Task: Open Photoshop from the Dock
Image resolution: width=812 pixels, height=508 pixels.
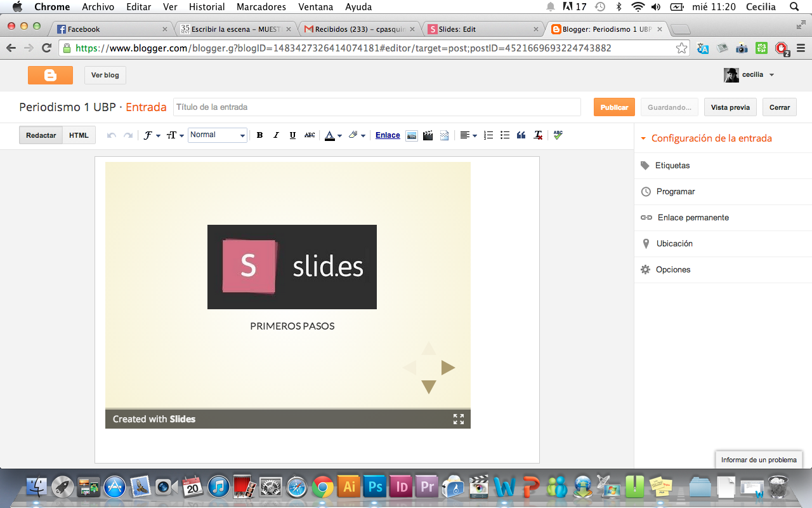Action: click(x=376, y=487)
